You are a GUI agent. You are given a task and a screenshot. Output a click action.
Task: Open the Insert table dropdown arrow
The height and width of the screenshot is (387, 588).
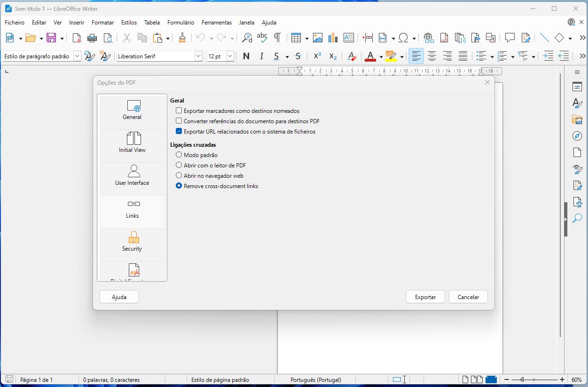pyautogui.click(x=306, y=38)
